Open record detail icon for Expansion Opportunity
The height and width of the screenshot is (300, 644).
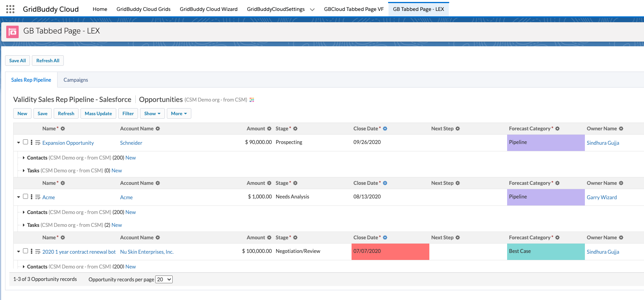point(38,143)
